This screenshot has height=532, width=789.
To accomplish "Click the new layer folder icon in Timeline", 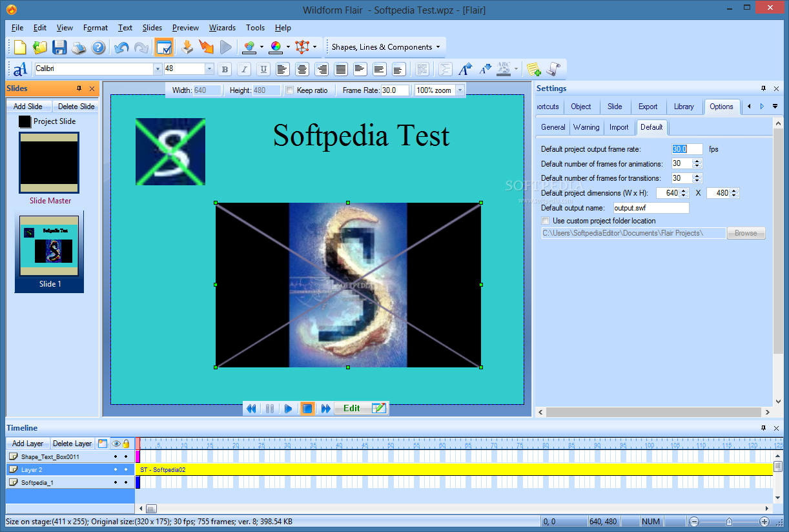I will pyautogui.click(x=103, y=444).
